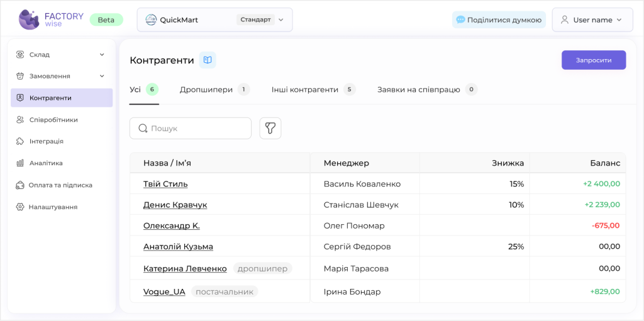Screen dimensions: 644x321
Task: Open the Твій Стиль link
Action: click(165, 184)
